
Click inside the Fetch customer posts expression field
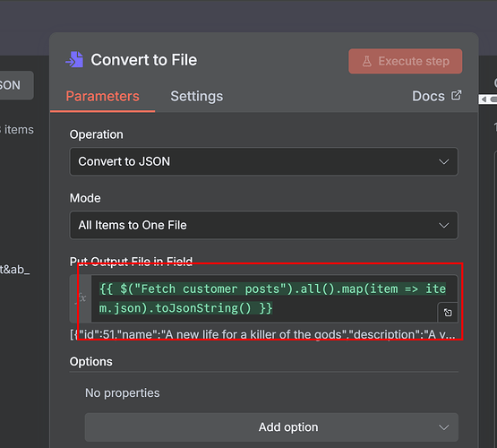tap(274, 298)
